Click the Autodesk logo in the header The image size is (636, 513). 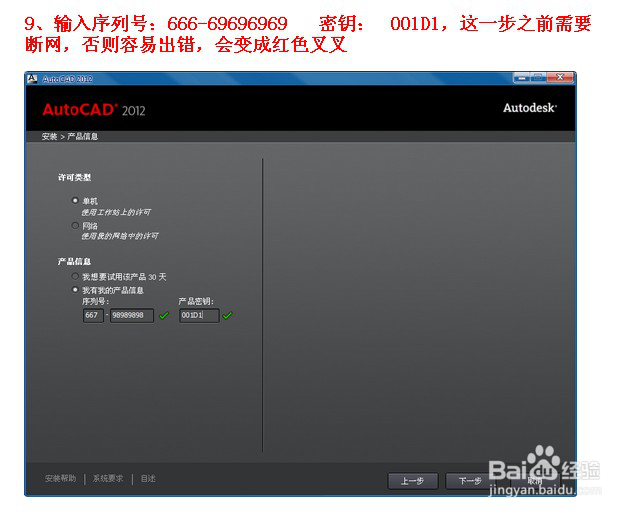pos(530,108)
